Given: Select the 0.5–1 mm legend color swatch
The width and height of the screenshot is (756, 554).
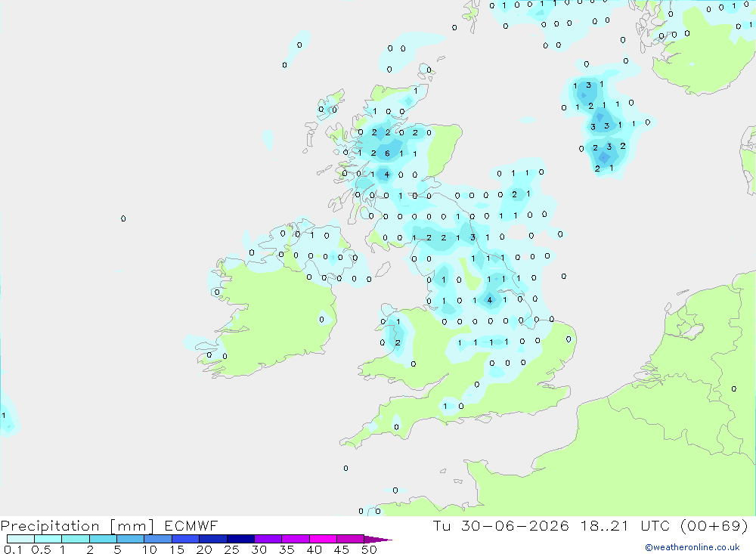Looking at the screenshot, I should [48, 539].
